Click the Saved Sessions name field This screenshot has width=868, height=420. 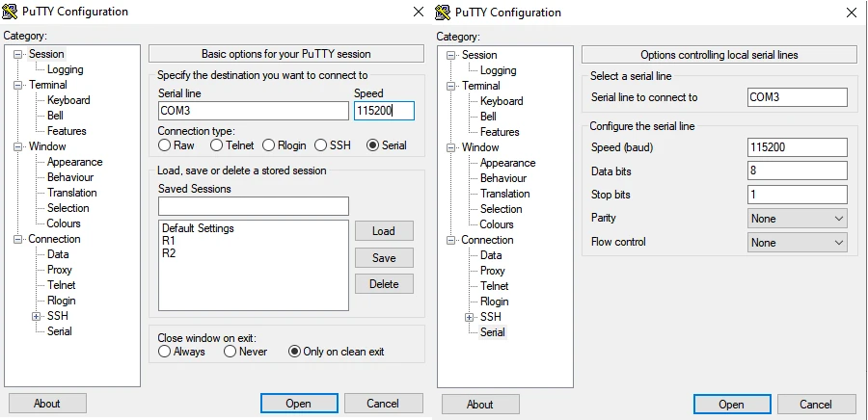[253, 206]
